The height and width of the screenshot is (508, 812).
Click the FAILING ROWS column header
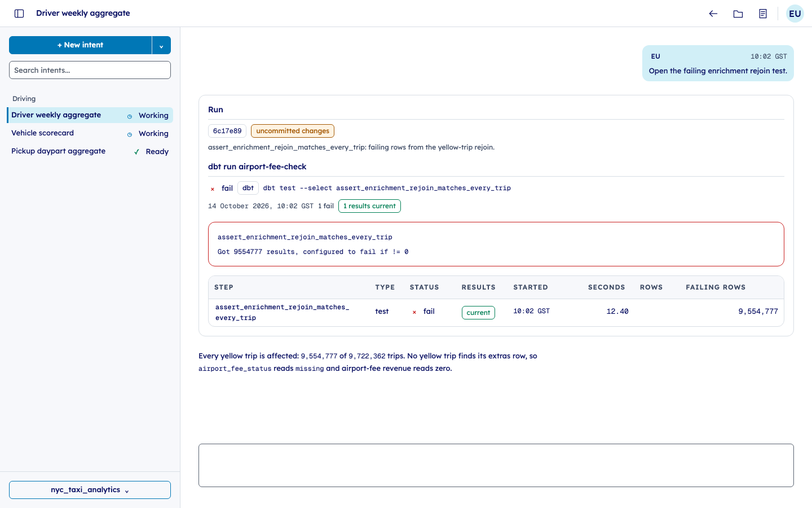[716, 287]
